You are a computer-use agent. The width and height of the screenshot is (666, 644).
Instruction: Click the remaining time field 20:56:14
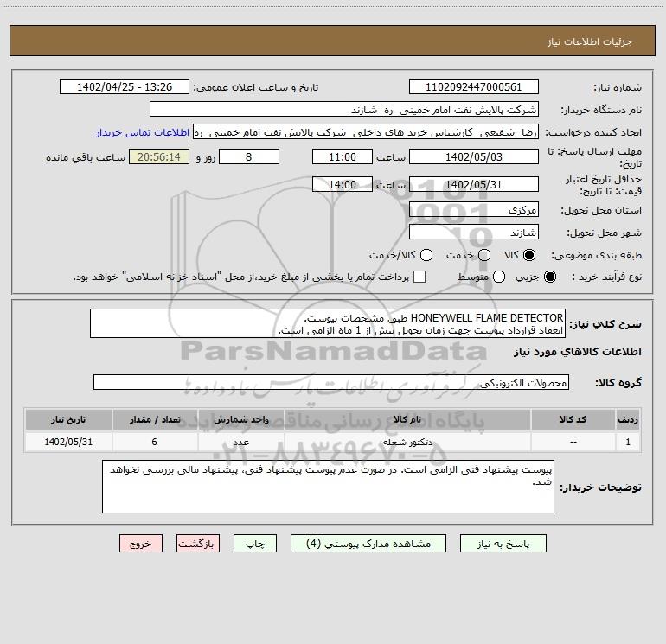[x=159, y=156]
